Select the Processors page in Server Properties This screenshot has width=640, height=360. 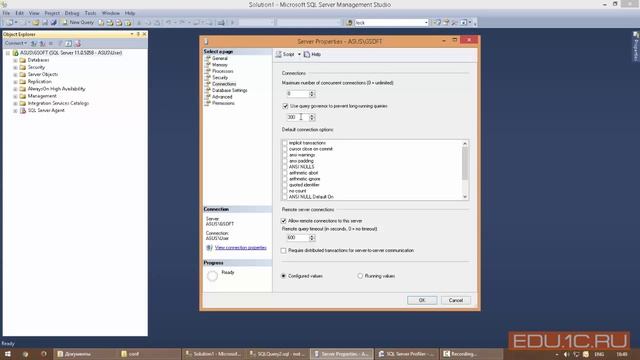coord(223,71)
